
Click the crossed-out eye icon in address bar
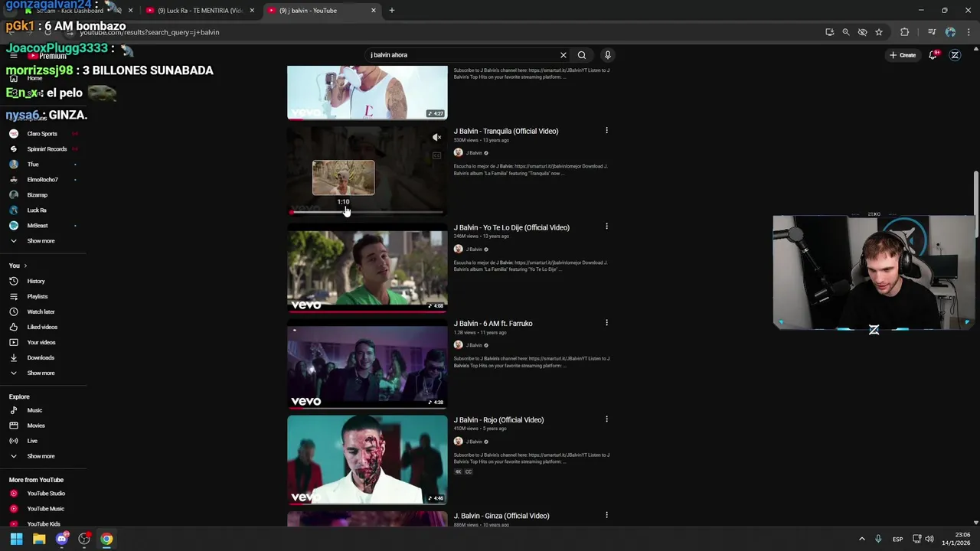pyautogui.click(x=863, y=32)
